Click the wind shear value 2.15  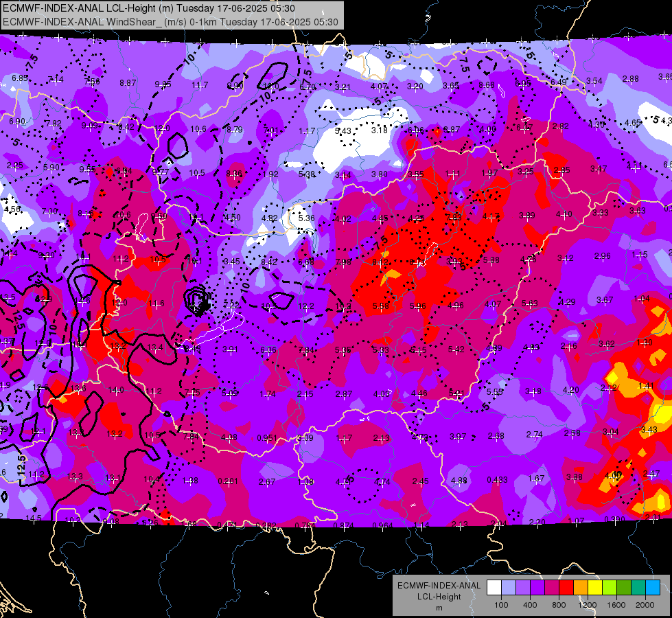[x=305, y=393]
